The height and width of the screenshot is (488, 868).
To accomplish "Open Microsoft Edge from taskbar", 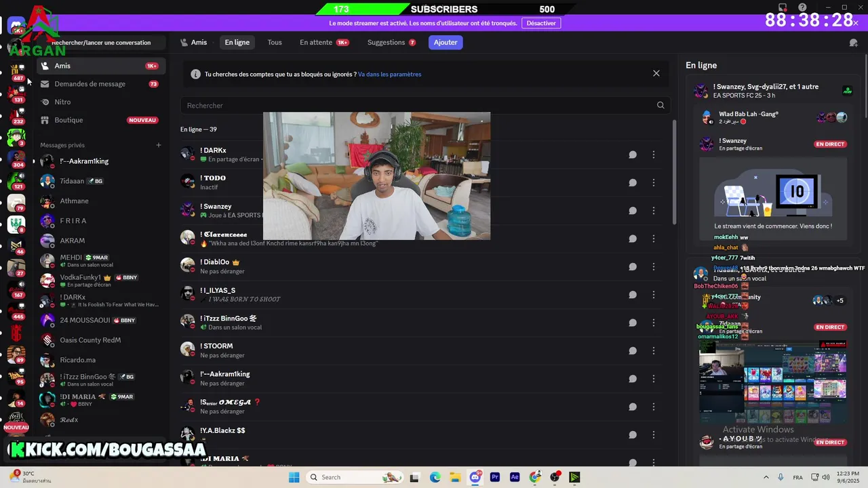I will pos(435,477).
